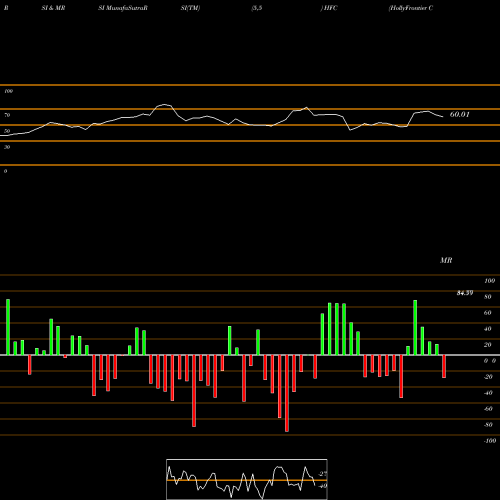The image size is (500, 500).
Task: Click the -100 label on the MR axis
Action: pyautogui.click(x=490, y=441)
